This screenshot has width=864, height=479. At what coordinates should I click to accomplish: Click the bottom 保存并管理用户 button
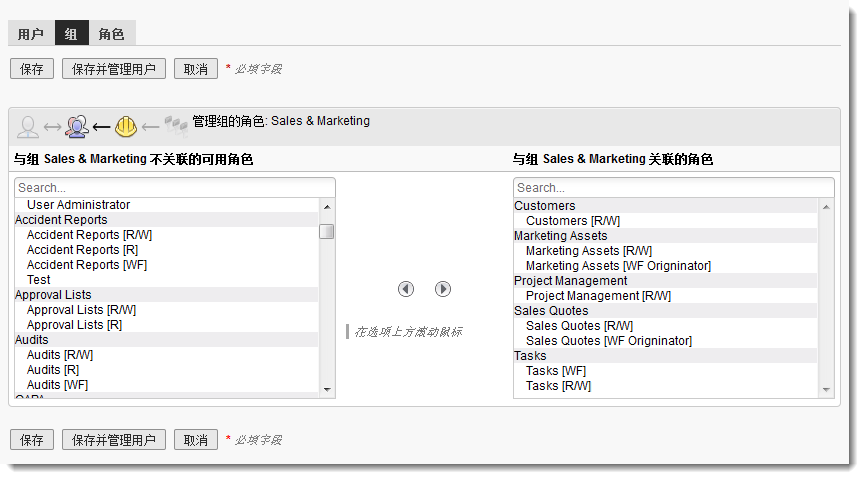click(x=114, y=440)
